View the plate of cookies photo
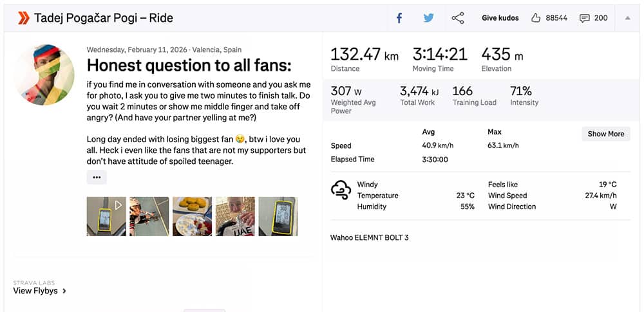644x312 pixels. click(192, 216)
